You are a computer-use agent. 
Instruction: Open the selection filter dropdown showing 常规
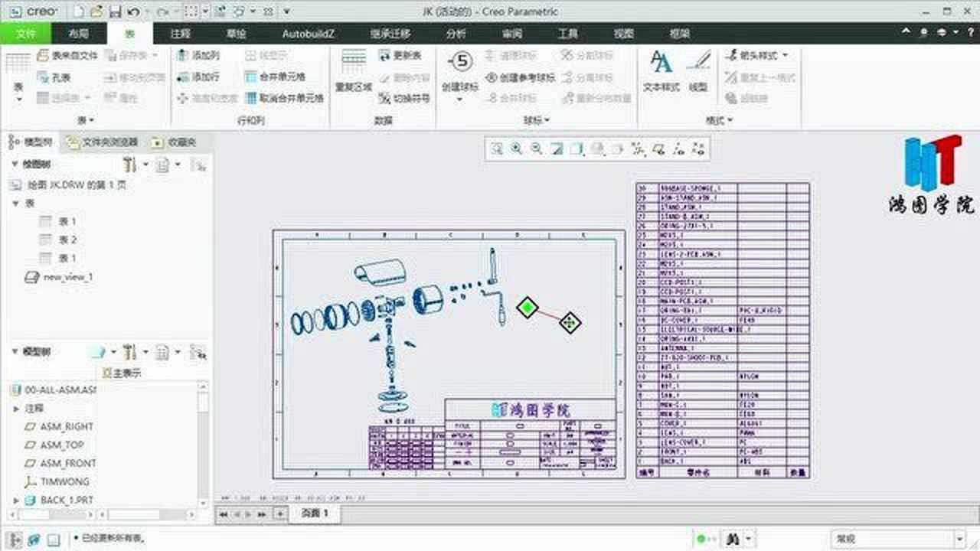point(897,539)
